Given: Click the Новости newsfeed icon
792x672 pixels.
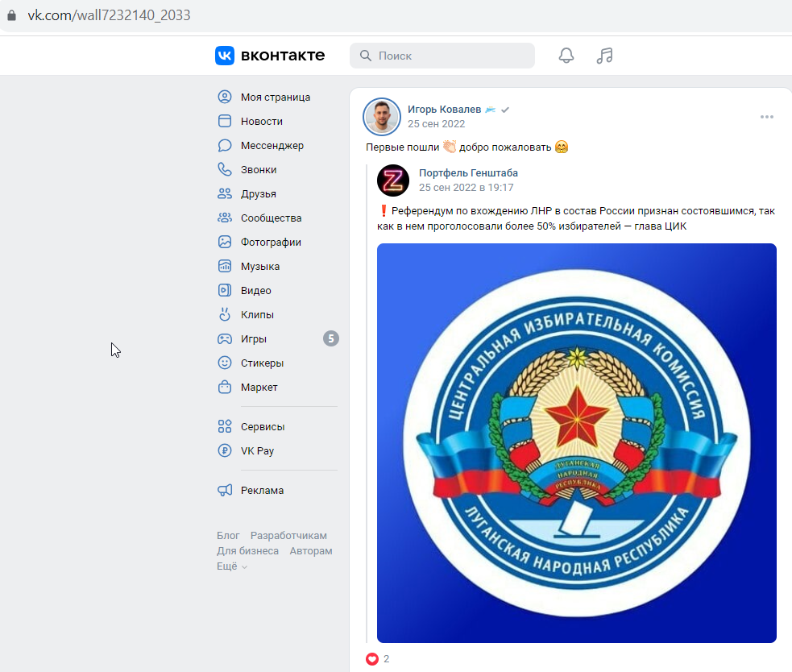Looking at the screenshot, I should point(225,121).
